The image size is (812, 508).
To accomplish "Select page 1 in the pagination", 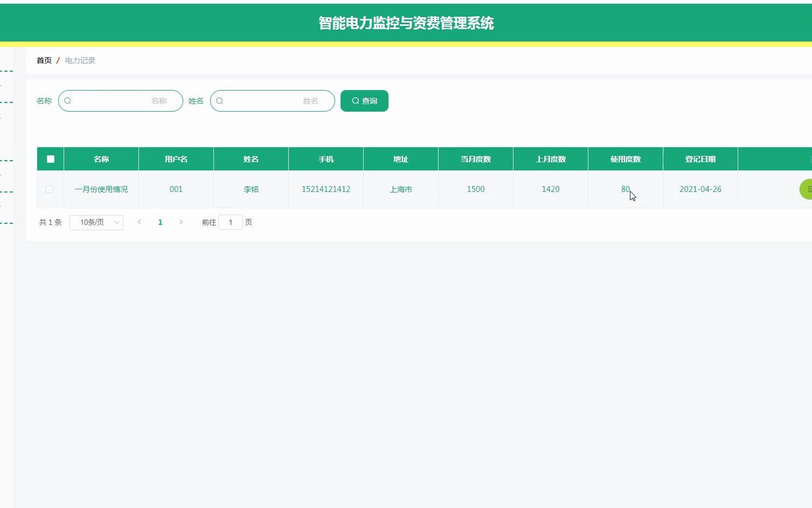I will coord(160,222).
